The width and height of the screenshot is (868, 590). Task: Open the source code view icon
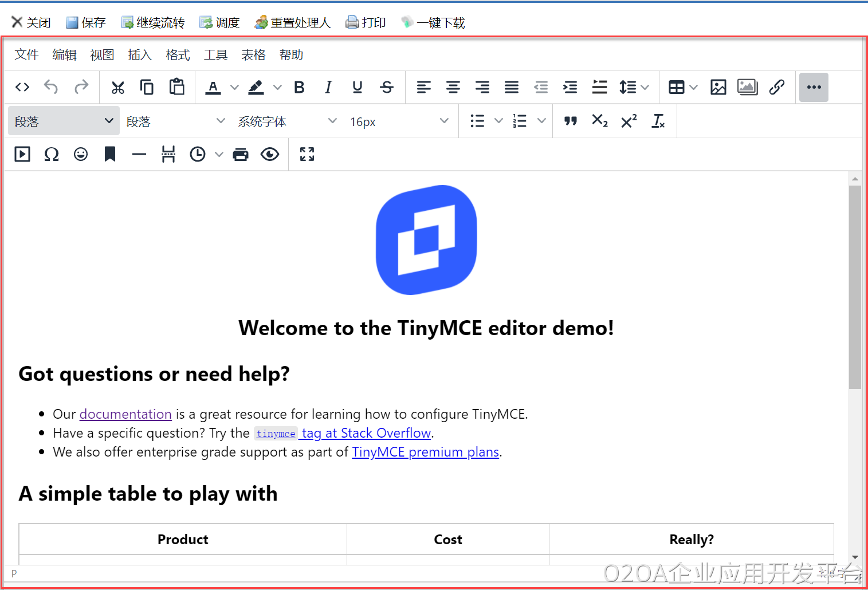(22, 87)
